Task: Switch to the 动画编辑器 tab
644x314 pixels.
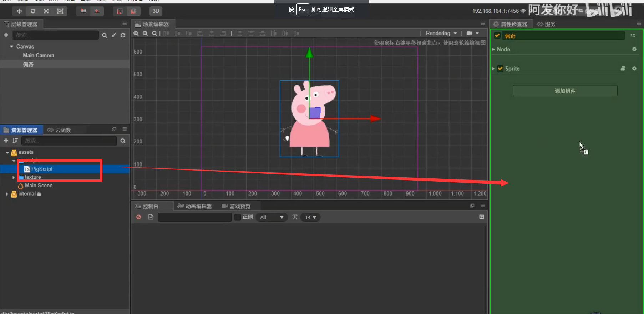Action: (194, 206)
